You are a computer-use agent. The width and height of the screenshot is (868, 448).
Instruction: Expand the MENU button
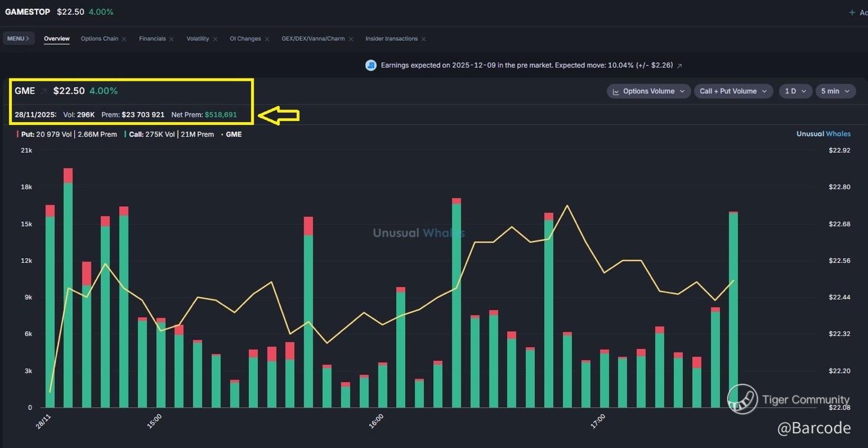pyautogui.click(x=18, y=39)
